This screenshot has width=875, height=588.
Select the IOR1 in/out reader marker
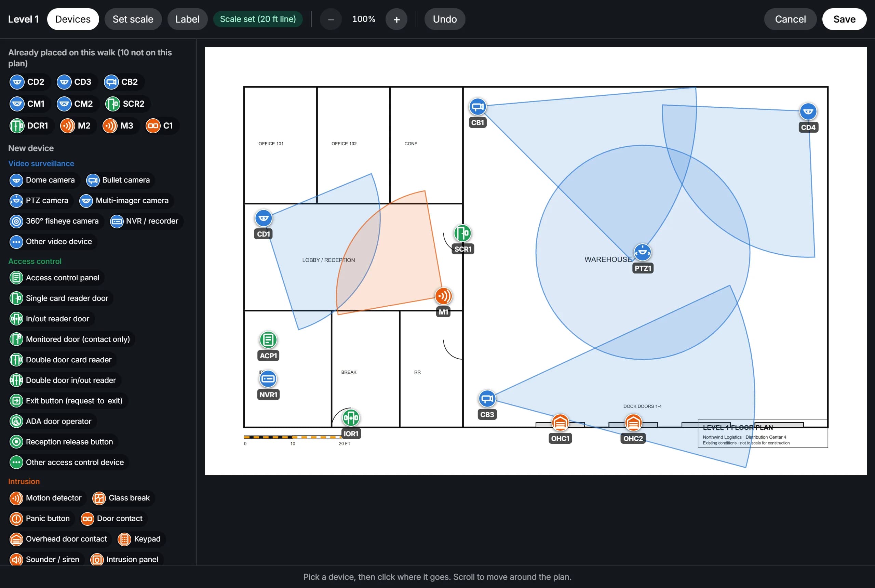pos(351,418)
